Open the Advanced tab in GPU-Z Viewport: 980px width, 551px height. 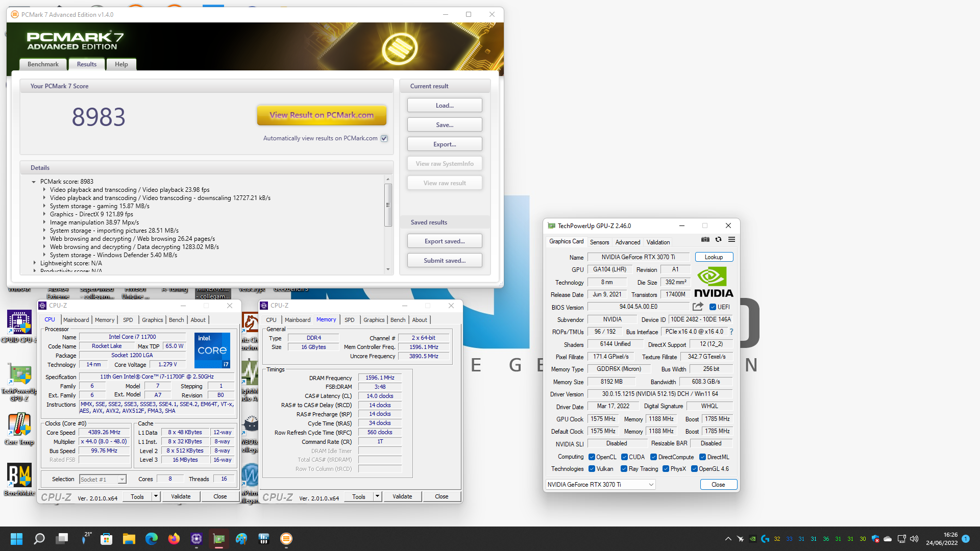[x=627, y=242]
